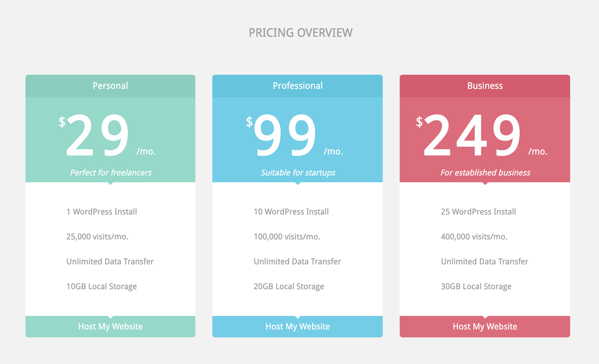Click Host My Website on Personal plan
This screenshot has height=364, width=599.
[x=110, y=326]
